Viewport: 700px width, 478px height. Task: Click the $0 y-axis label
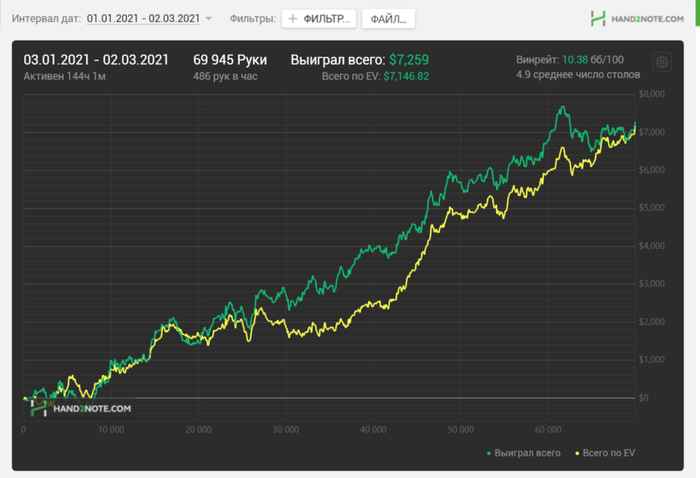tap(643, 398)
